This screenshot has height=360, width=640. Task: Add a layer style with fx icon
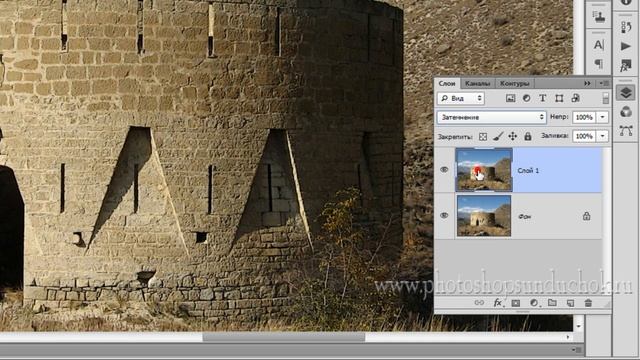(498, 303)
